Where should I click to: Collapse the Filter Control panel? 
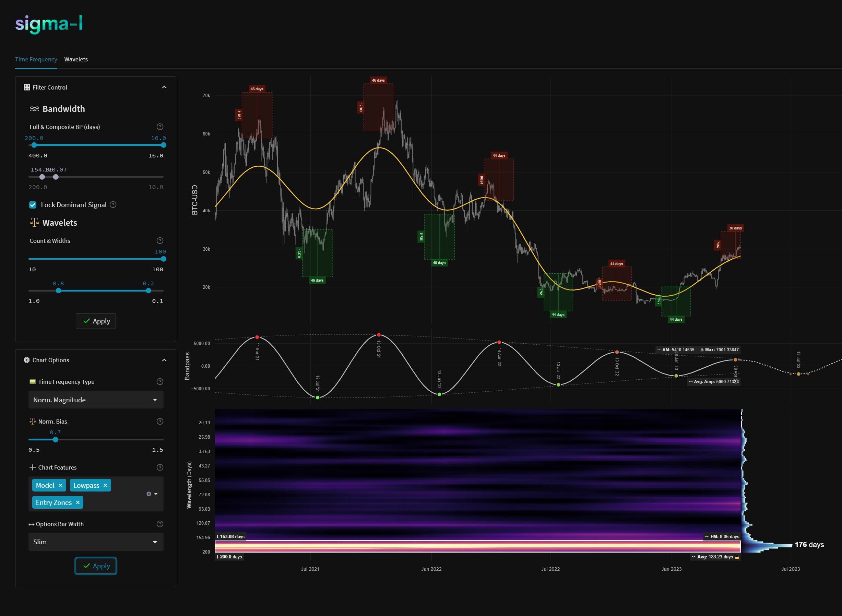pos(164,87)
